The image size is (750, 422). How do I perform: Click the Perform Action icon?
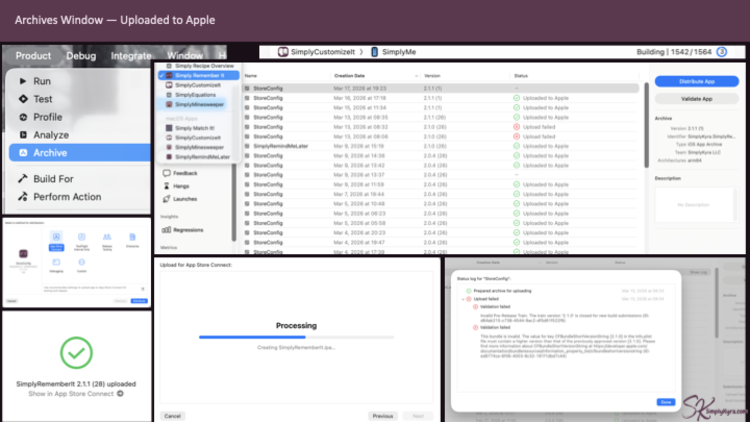[x=22, y=196]
